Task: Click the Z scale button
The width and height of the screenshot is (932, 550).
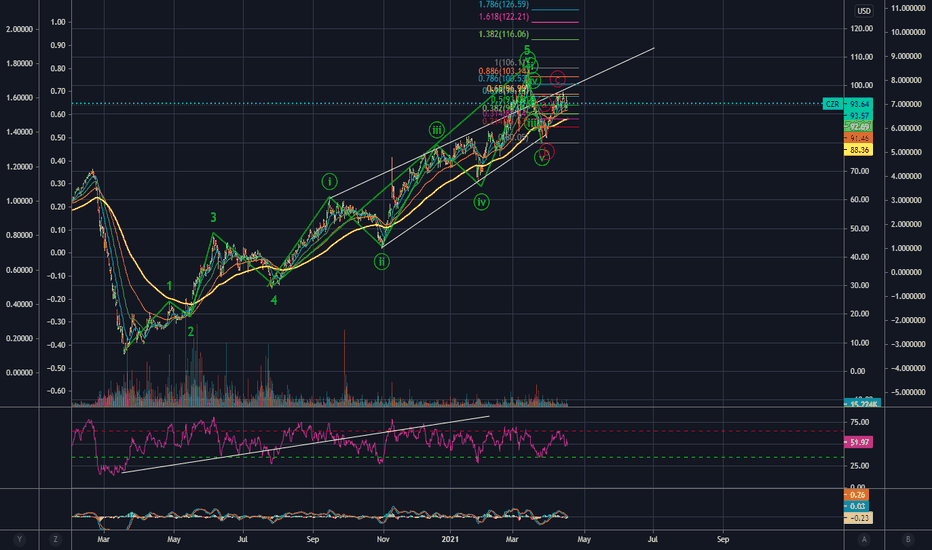Action: tap(55, 540)
